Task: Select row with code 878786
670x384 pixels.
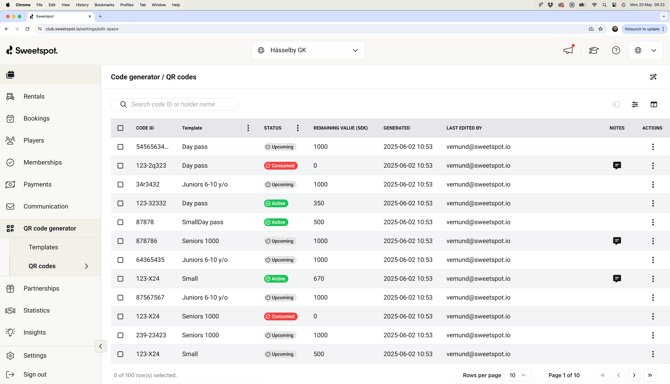Action: pos(120,241)
